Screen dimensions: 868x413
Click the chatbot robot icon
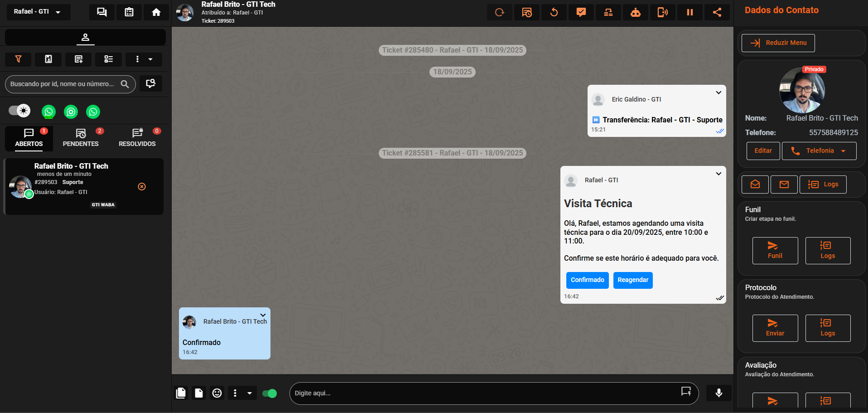635,12
